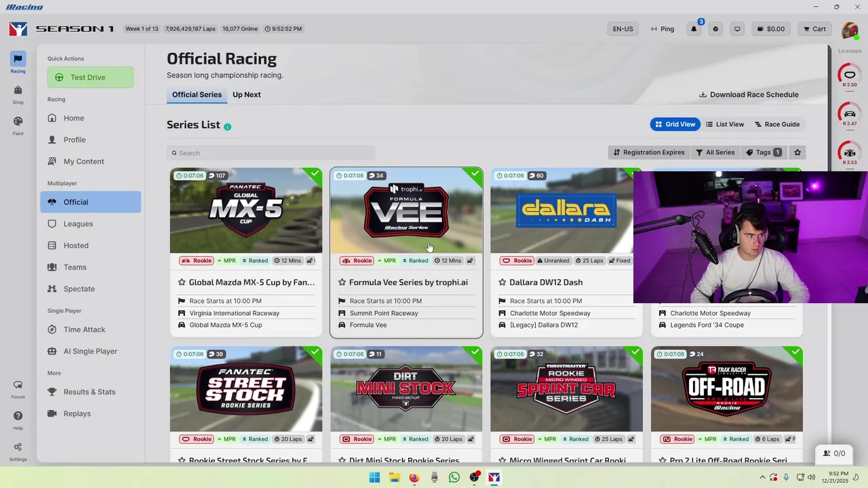
Task: Open the iRacing taskbar icon
Action: pos(494,477)
